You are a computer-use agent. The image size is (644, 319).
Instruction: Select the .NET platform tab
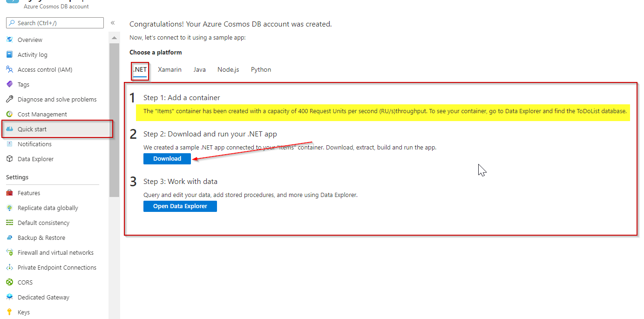(x=140, y=70)
